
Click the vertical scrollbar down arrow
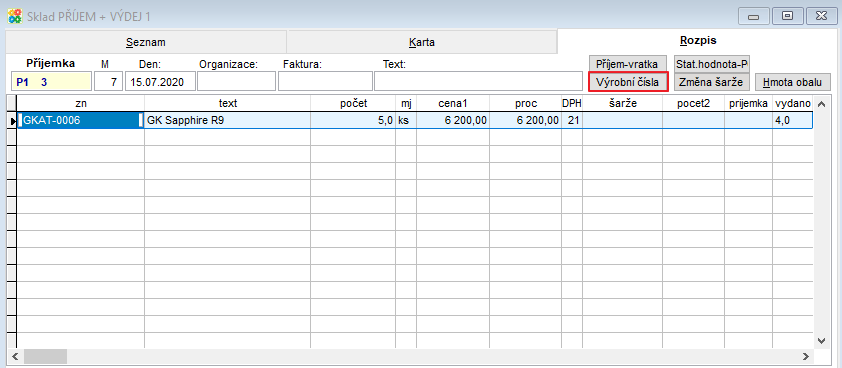tap(820, 340)
